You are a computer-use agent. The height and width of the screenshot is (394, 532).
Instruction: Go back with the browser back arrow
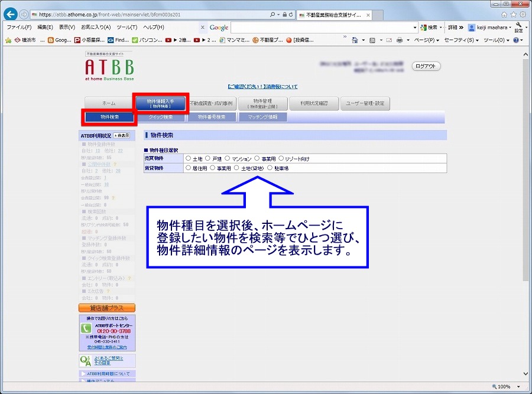point(11,14)
